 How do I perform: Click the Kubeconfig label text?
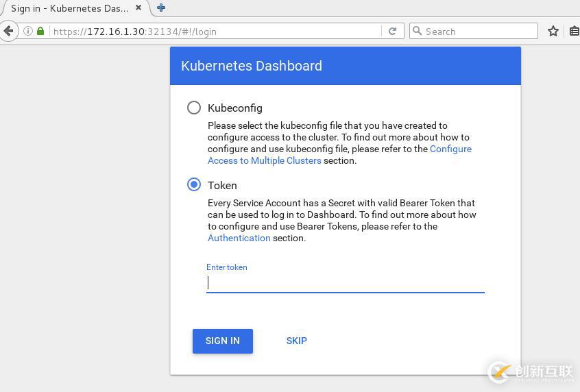coord(235,108)
